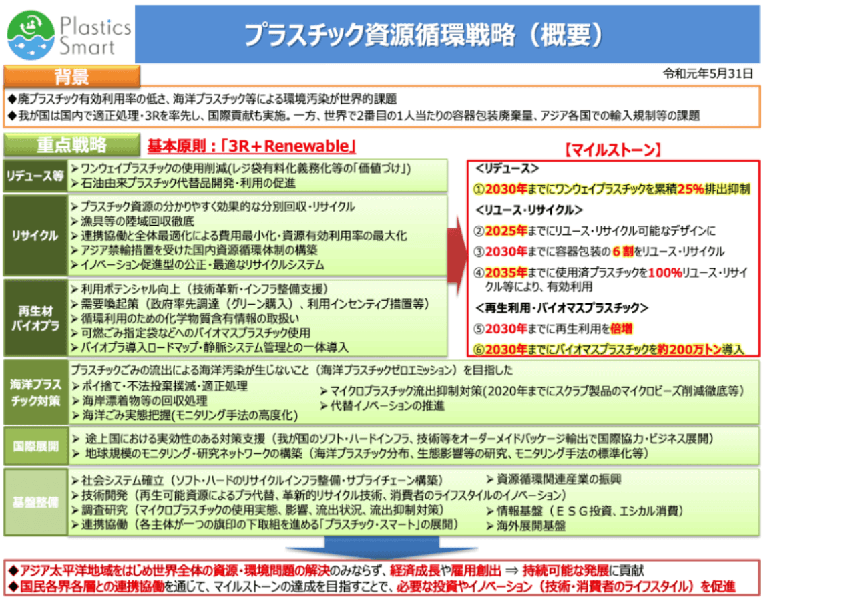Click the 令和元年5月31日 date text
The image size is (868, 601).
pyautogui.click(x=708, y=73)
